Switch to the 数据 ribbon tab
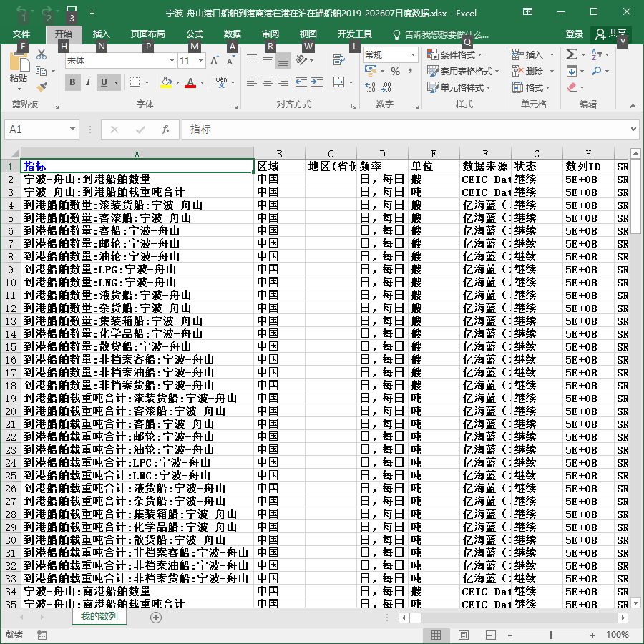Image resolution: width=644 pixels, height=644 pixels. coord(233,34)
